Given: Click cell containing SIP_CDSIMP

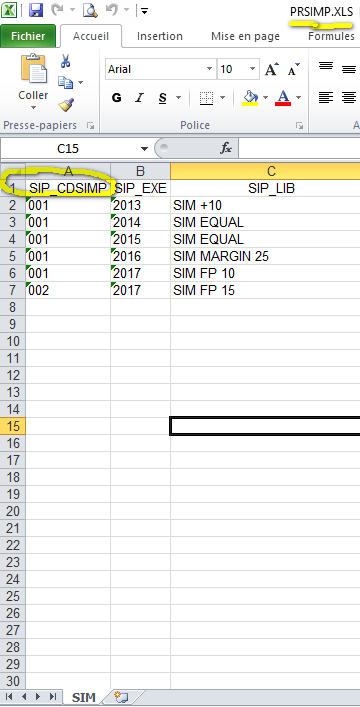Looking at the screenshot, I should coord(68,188).
